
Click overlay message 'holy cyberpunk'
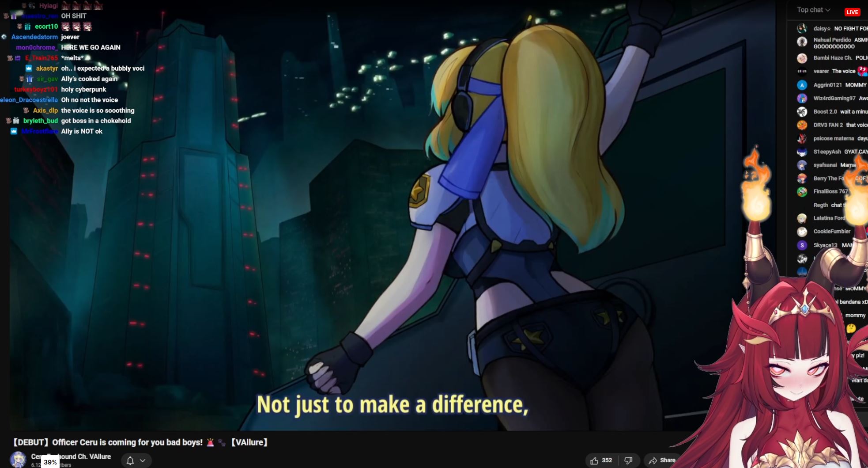(x=83, y=90)
